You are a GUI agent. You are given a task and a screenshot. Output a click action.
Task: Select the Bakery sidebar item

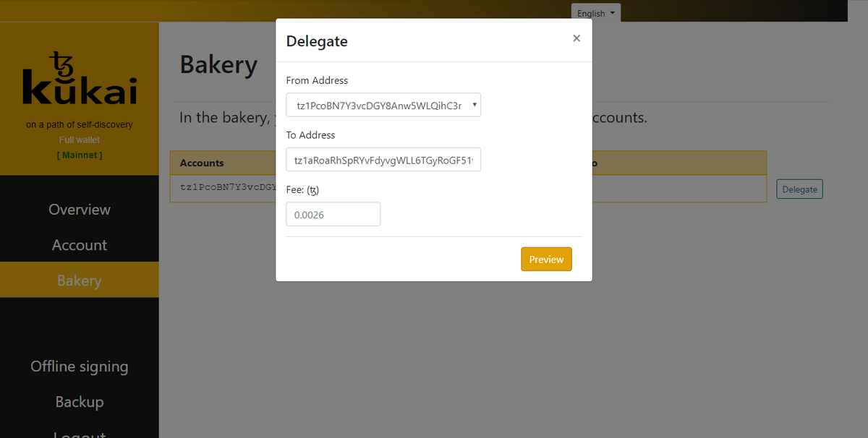point(80,280)
